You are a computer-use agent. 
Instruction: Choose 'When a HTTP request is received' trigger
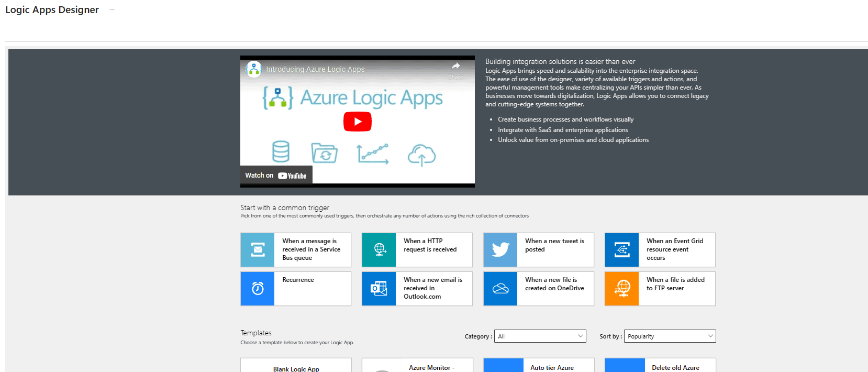(430, 245)
